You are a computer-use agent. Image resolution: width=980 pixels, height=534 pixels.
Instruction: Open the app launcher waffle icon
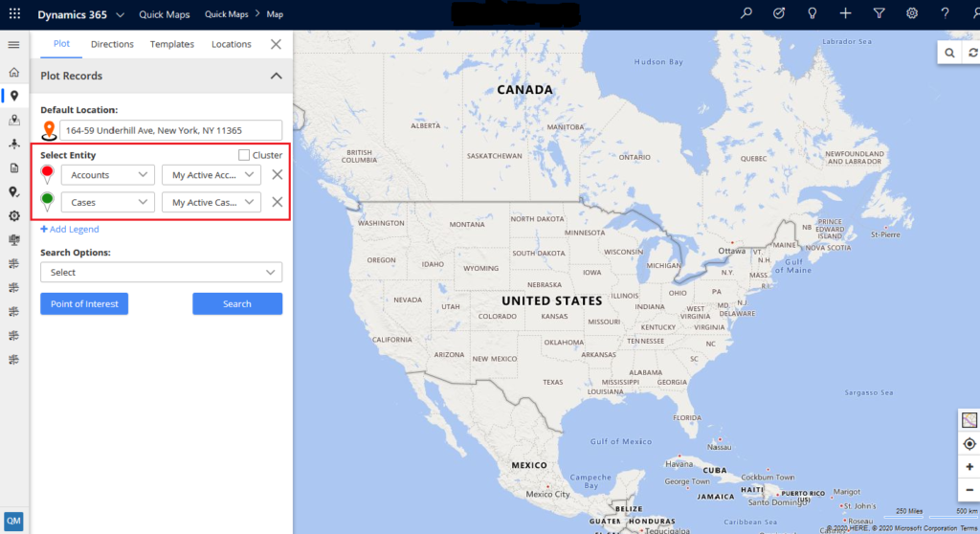click(x=14, y=14)
